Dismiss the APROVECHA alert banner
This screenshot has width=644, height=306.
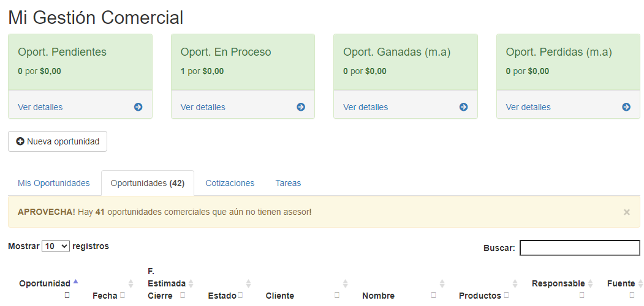coord(627,212)
